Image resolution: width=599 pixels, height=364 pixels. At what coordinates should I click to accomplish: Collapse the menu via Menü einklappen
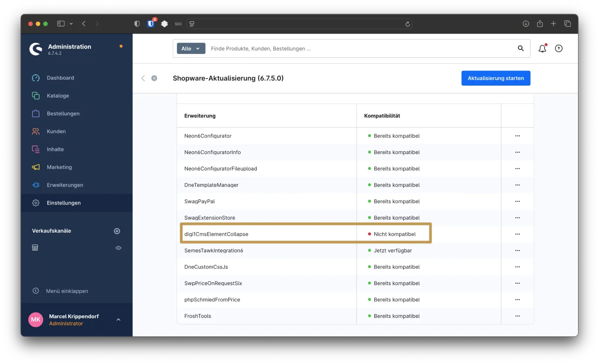[x=67, y=291]
